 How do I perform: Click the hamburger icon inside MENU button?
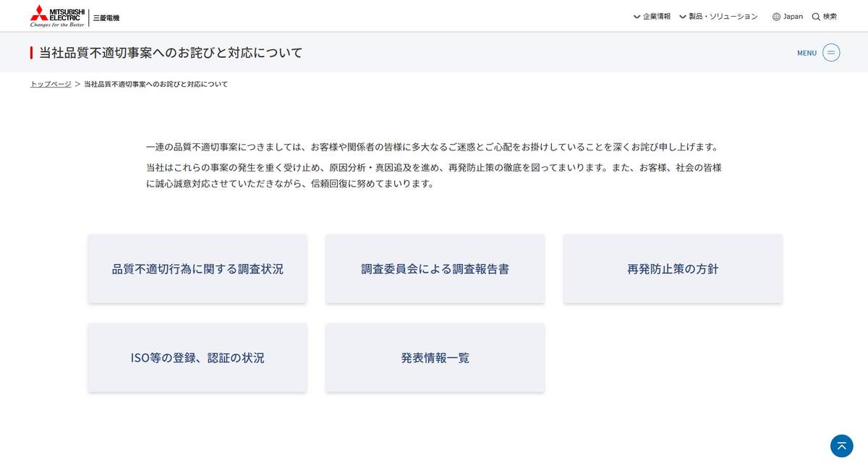830,52
